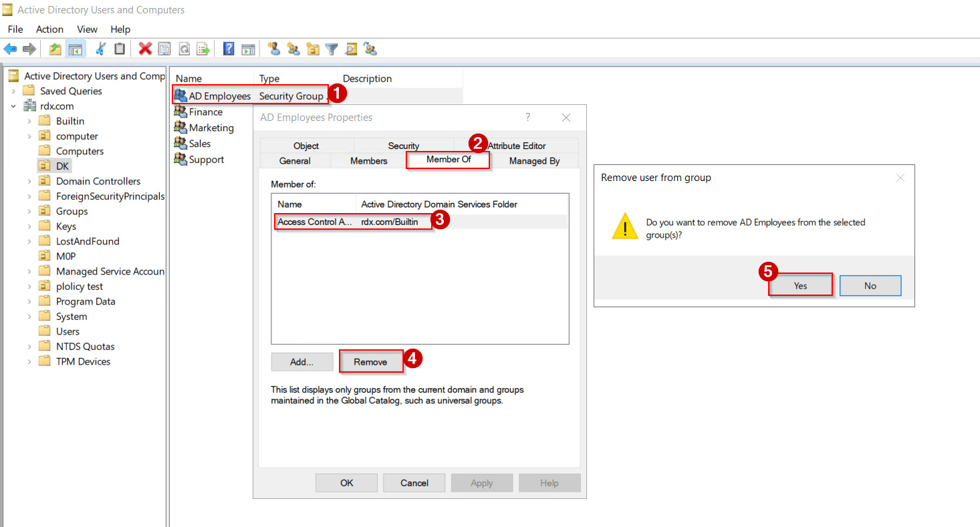Create a new user from the toolbar
980x527 pixels.
pyautogui.click(x=273, y=49)
